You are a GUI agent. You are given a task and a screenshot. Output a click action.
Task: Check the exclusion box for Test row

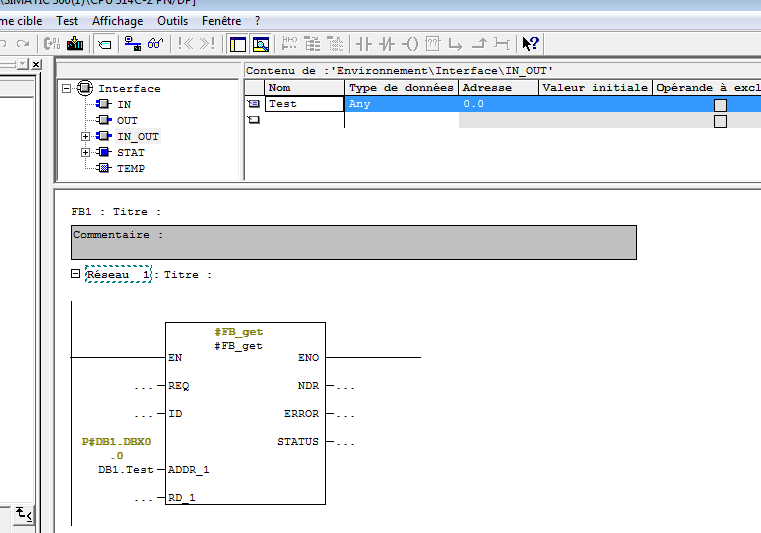720,105
